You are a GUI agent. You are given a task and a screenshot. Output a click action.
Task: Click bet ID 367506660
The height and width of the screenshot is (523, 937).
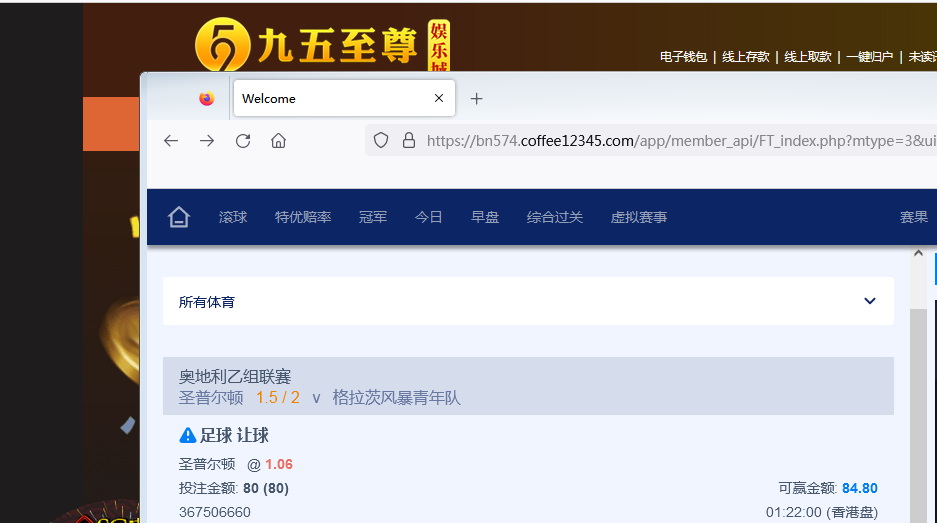215,512
